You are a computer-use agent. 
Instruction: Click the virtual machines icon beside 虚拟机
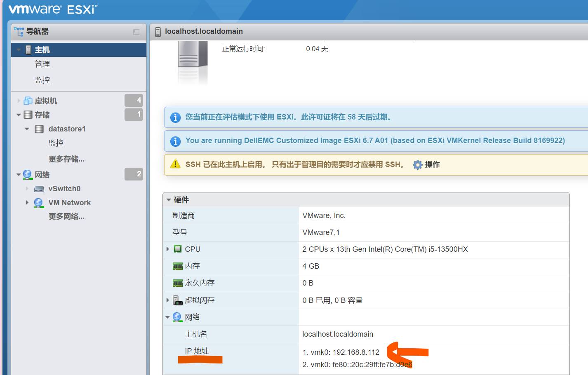[28, 101]
